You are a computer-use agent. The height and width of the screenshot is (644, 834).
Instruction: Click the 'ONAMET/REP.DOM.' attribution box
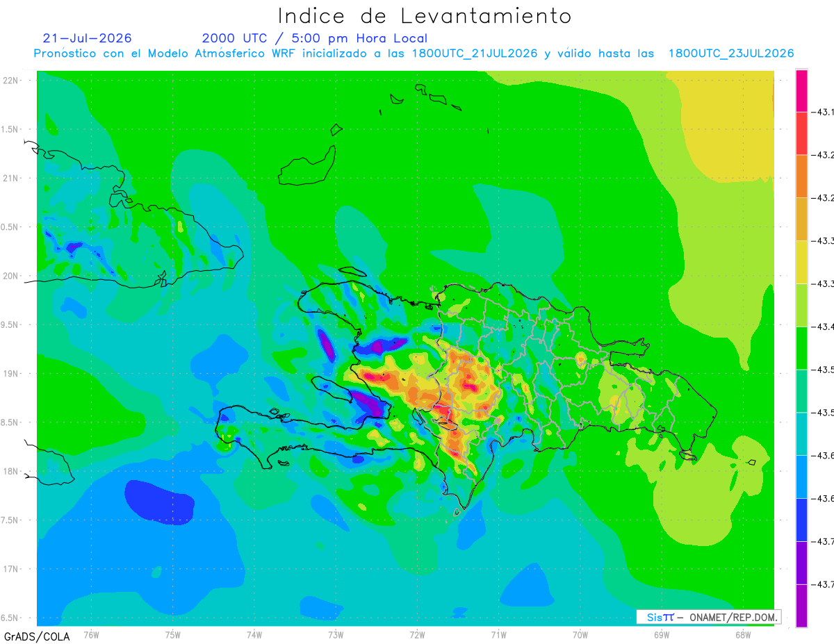(x=709, y=617)
